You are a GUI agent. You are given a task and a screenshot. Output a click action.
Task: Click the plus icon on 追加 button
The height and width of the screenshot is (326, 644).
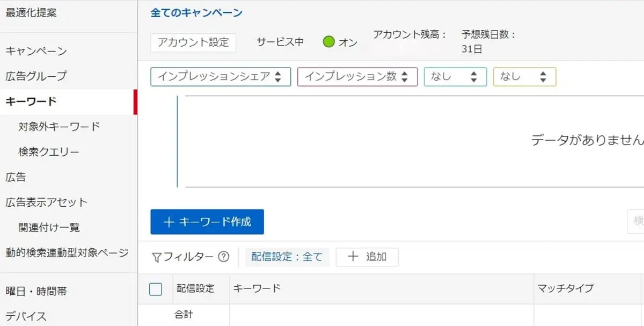(x=353, y=257)
